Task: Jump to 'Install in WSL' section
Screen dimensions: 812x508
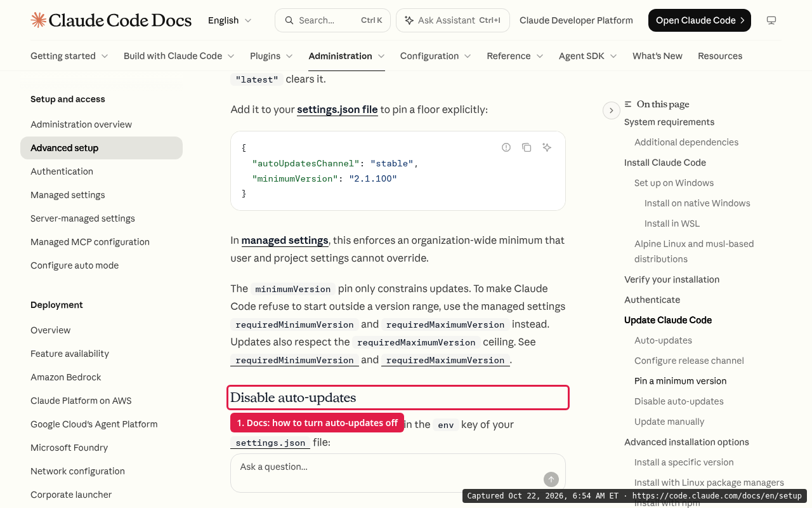Action: click(672, 224)
